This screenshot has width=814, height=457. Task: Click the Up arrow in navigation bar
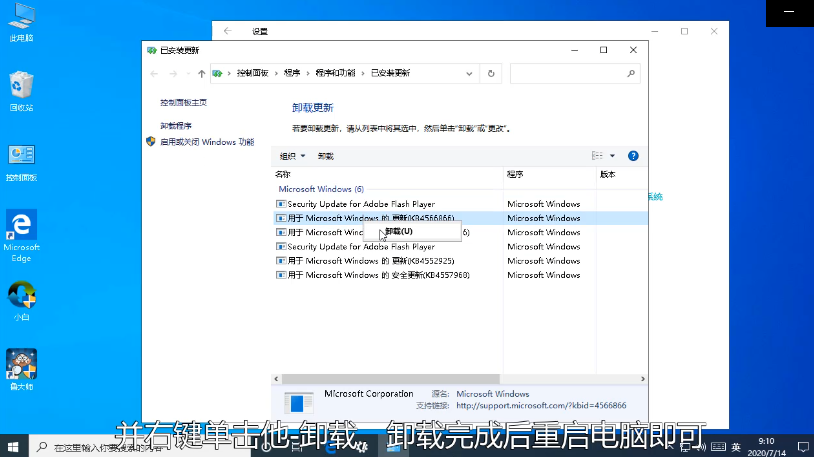point(202,73)
